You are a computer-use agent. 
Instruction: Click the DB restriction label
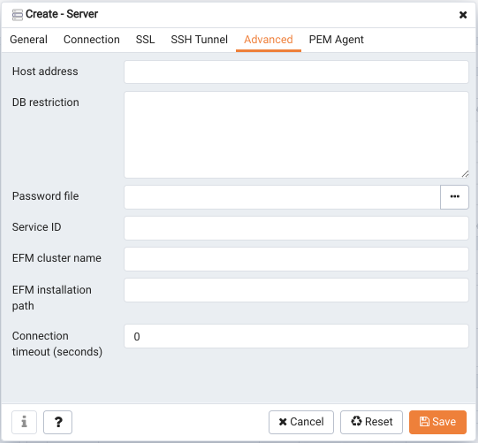click(46, 102)
